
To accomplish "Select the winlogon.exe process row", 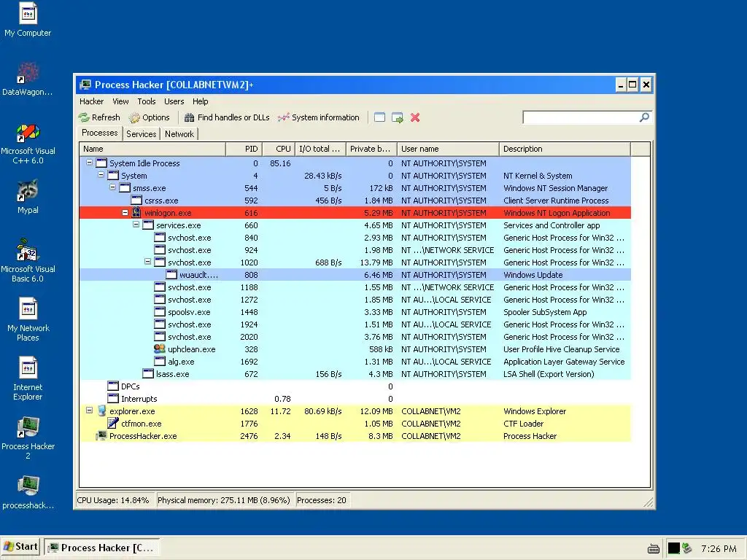I will (x=355, y=213).
